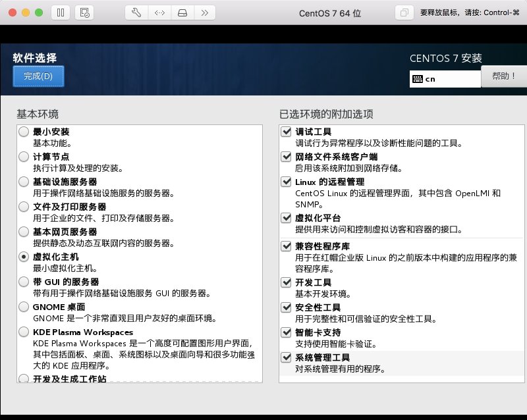Click the keyboard layout icon
This screenshot has height=420, width=527.
point(418,79)
